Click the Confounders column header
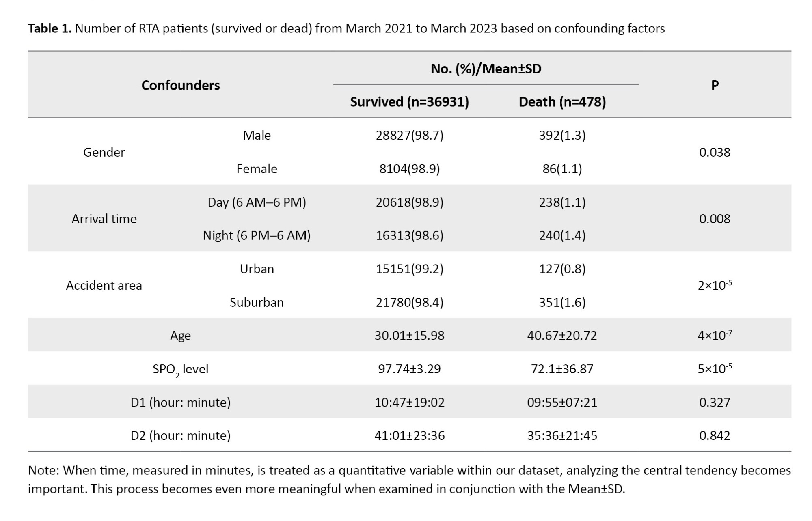The width and height of the screenshot is (812, 521). (180, 85)
